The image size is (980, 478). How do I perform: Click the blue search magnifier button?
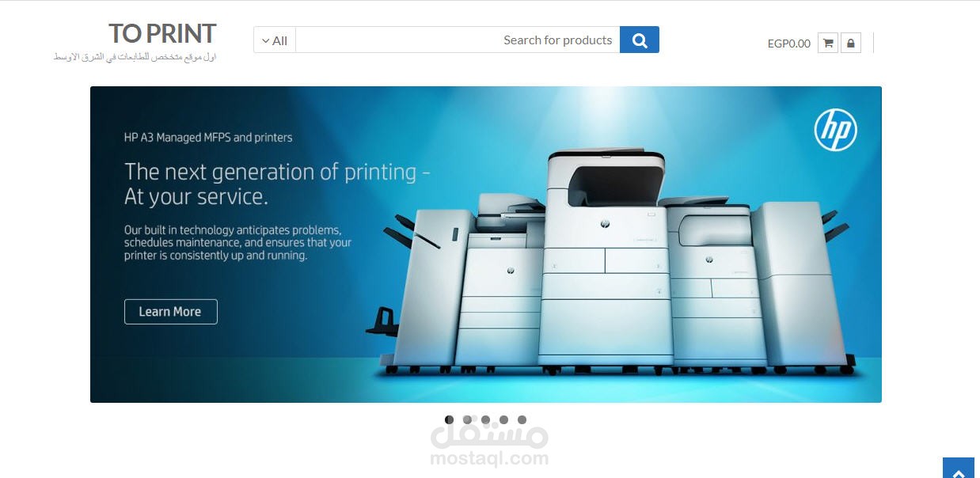(640, 40)
